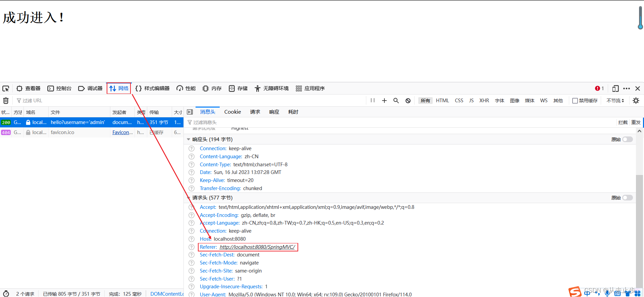Collapse the 请求头 section
This screenshot has height=297, width=644.
pyautogui.click(x=189, y=198)
